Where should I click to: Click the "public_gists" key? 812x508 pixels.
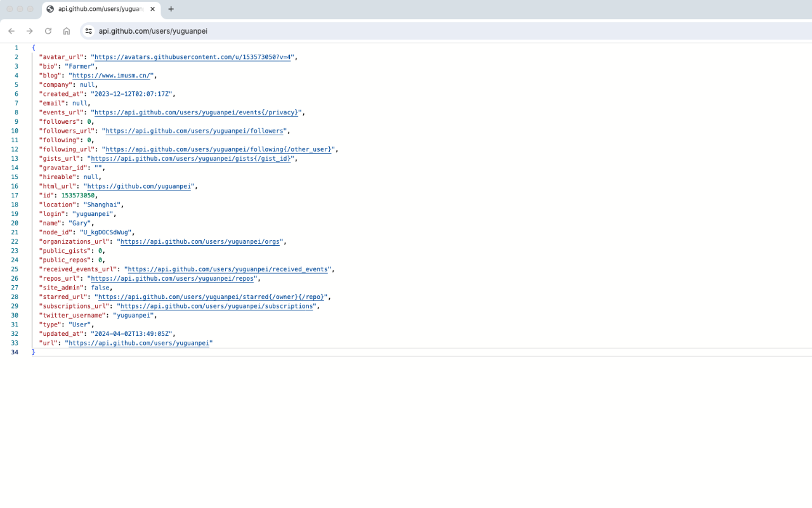click(65, 251)
